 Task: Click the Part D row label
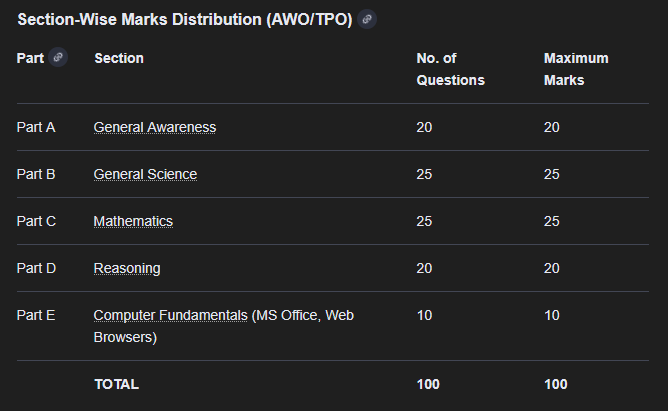coord(36,268)
